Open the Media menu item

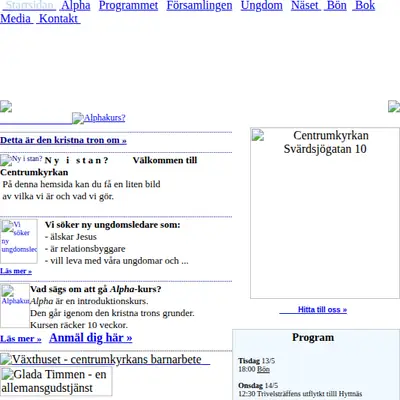16,18
